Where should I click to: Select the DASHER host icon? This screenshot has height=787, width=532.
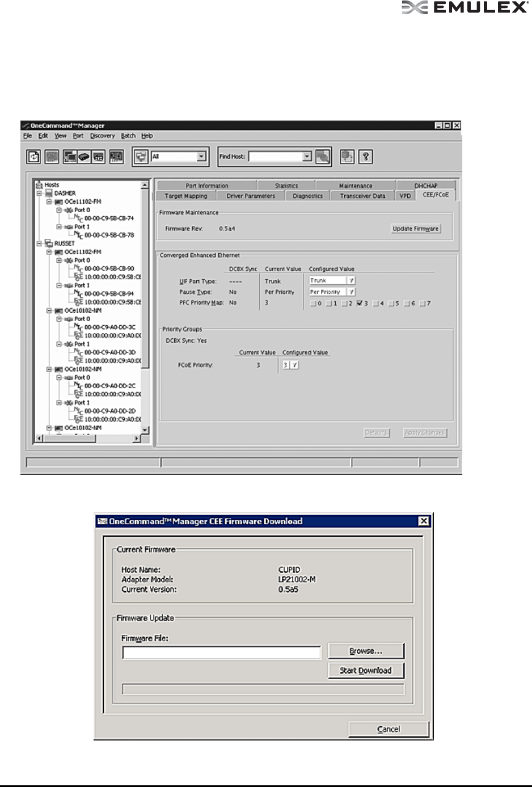point(49,193)
